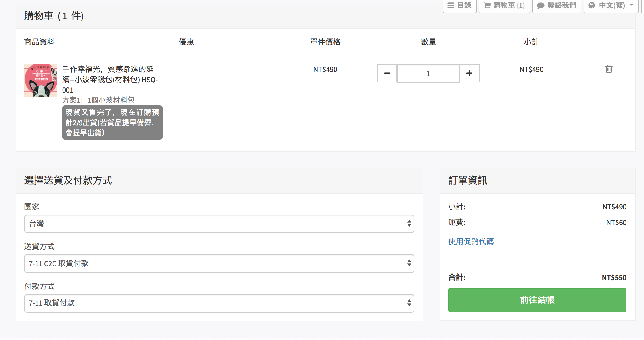Click the 聯絡我們 chat button

click(557, 5)
